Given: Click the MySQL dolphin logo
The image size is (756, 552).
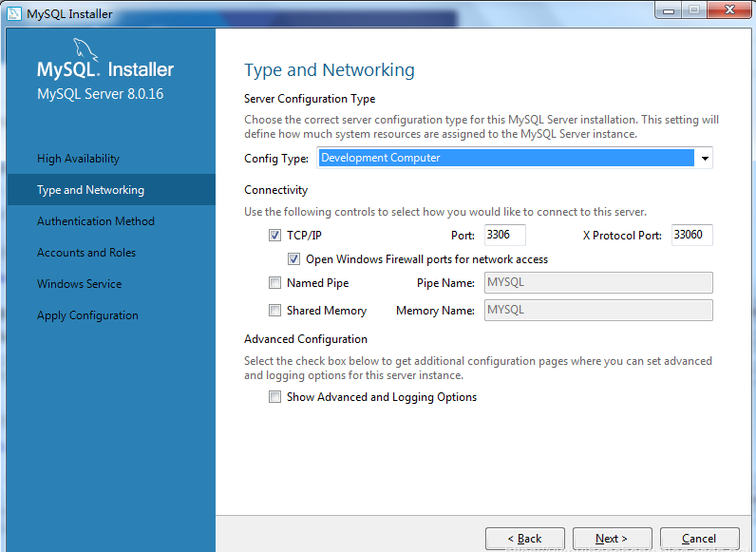Looking at the screenshot, I should click(85, 50).
